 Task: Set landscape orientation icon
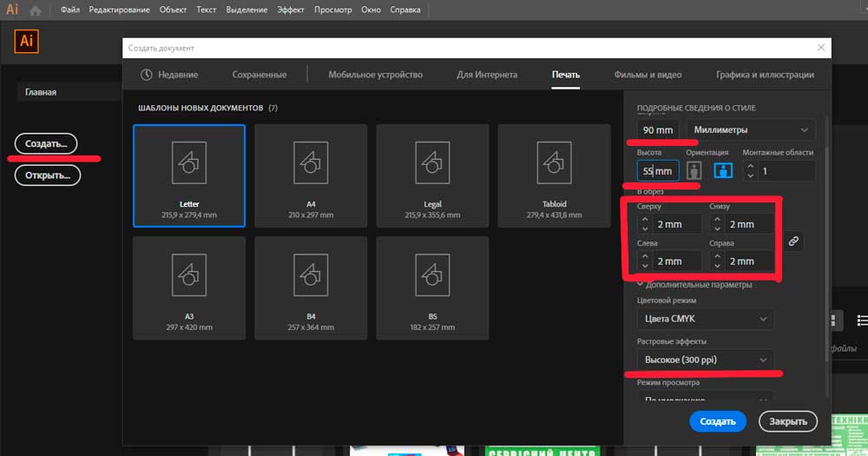point(723,170)
